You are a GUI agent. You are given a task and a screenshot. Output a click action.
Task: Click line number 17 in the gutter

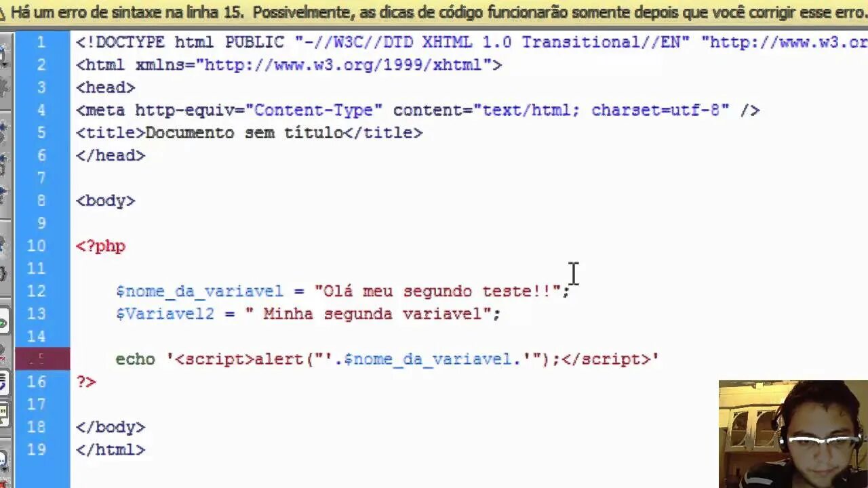point(37,405)
